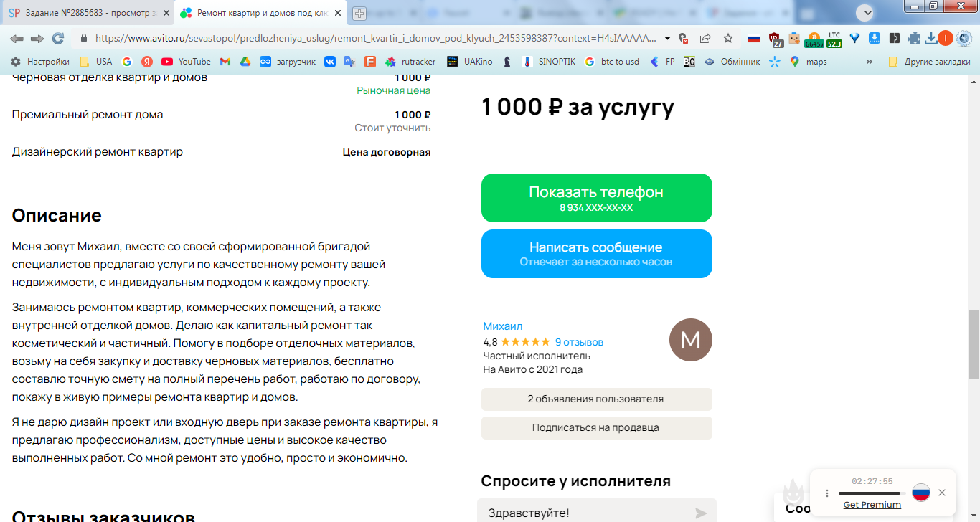Click the 1 000 ₽ за услугу price heading
Screen dimensions: 980x522
[x=578, y=108]
